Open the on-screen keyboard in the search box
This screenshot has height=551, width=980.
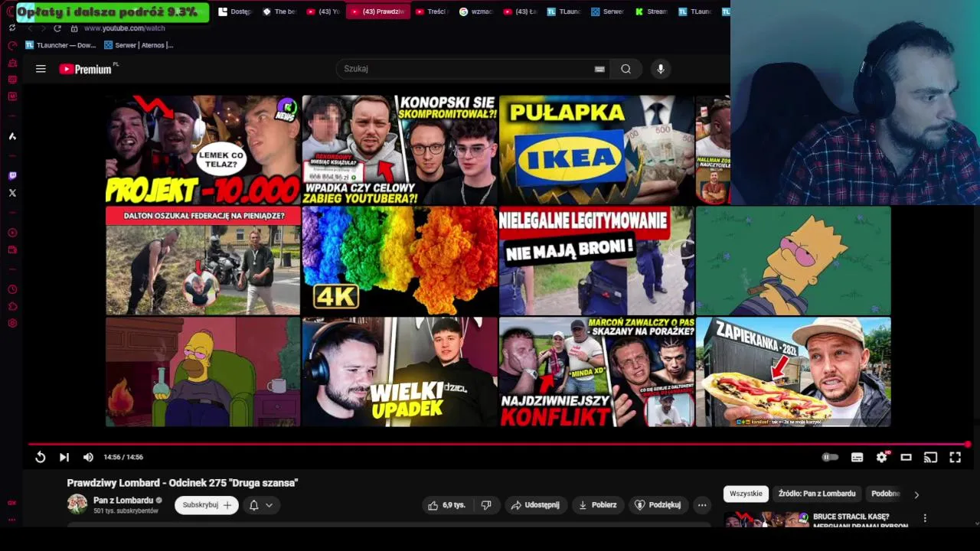click(x=599, y=69)
